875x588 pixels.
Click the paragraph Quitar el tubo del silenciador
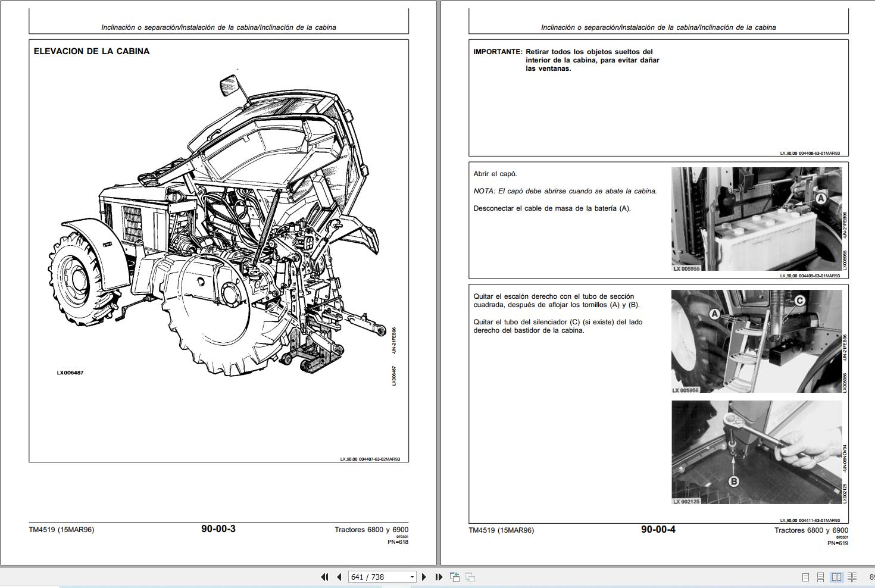point(558,326)
